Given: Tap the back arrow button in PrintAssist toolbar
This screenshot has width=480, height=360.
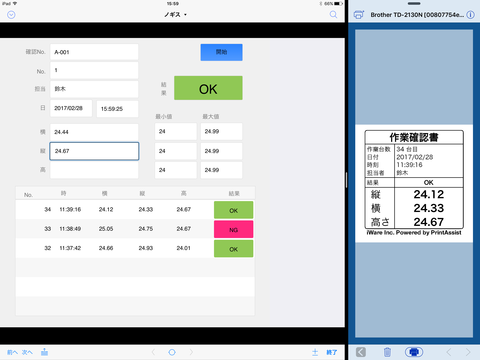Looking at the screenshot, I should click(x=361, y=352).
